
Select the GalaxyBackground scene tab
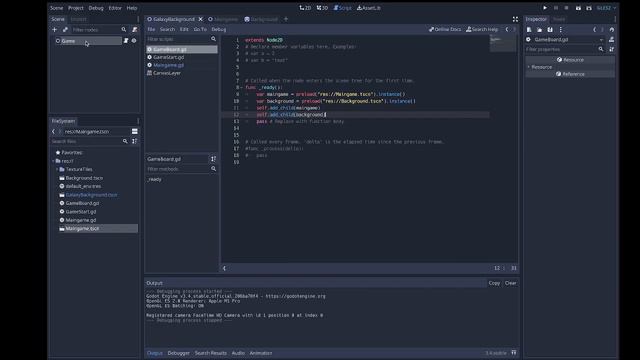click(171, 19)
